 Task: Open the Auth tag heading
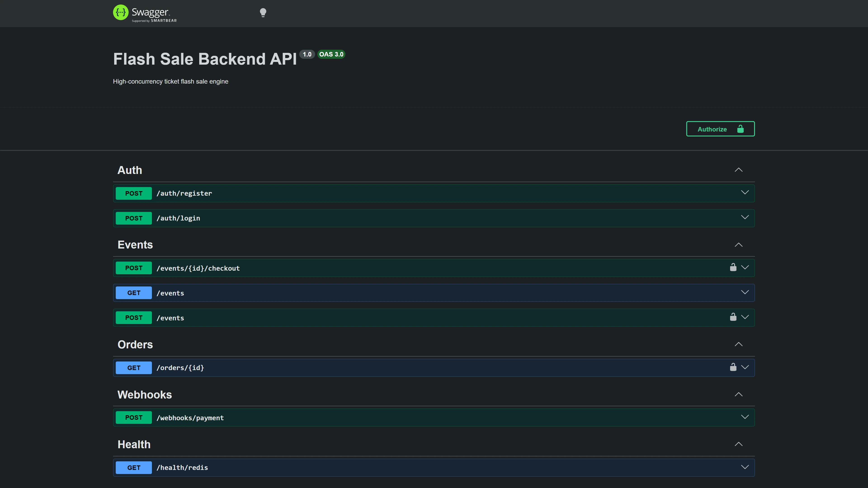(x=130, y=170)
